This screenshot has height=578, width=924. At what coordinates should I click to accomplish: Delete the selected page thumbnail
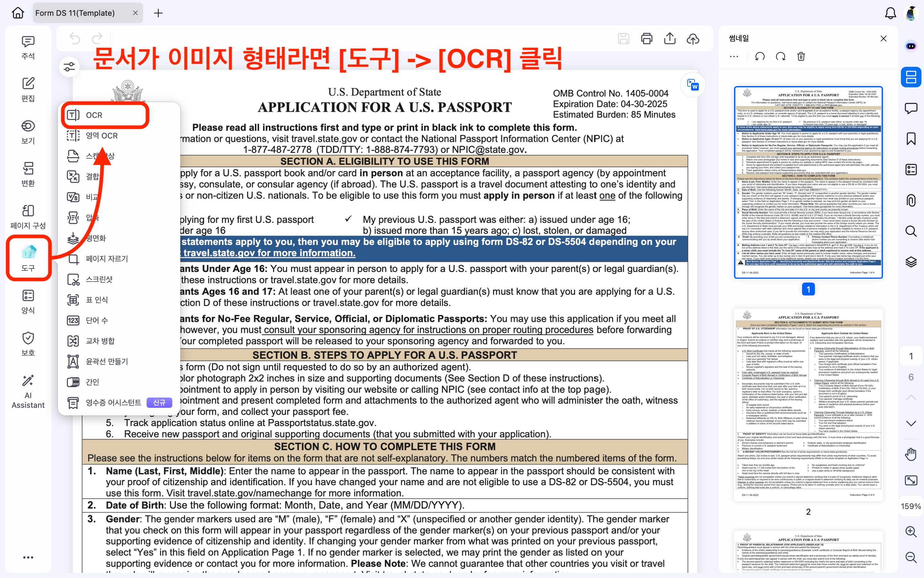(801, 57)
